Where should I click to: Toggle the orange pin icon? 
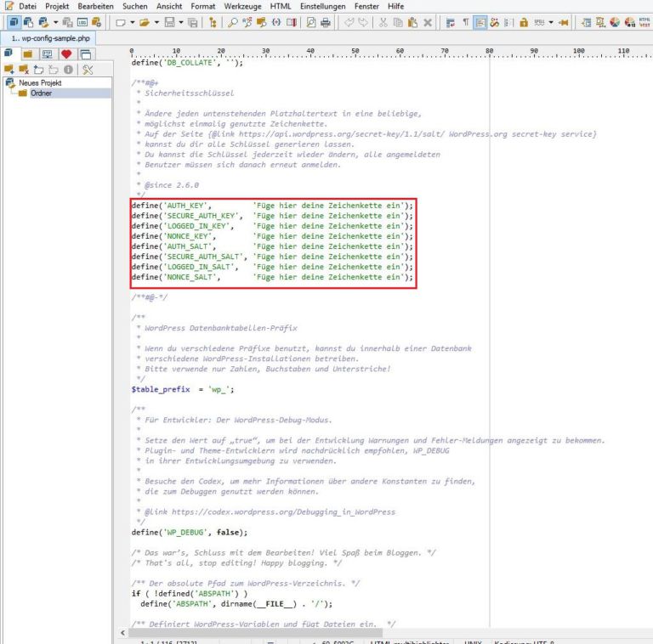tap(563, 23)
